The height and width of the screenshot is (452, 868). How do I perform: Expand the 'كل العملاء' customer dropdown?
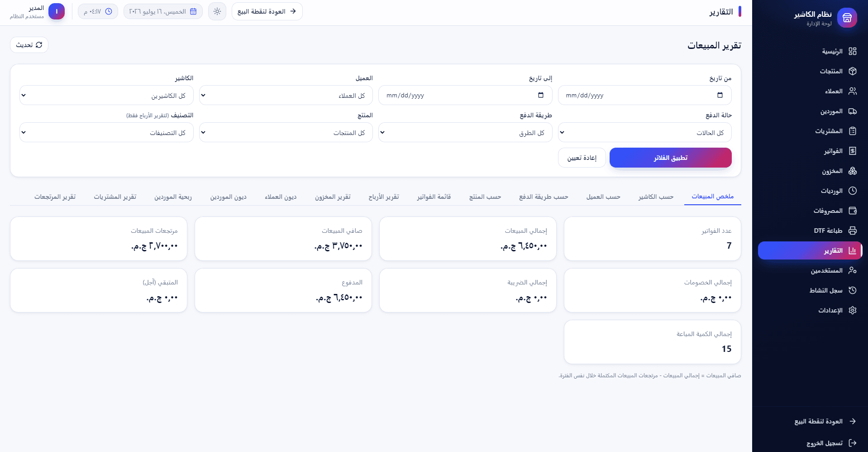click(x=286, y=95)
